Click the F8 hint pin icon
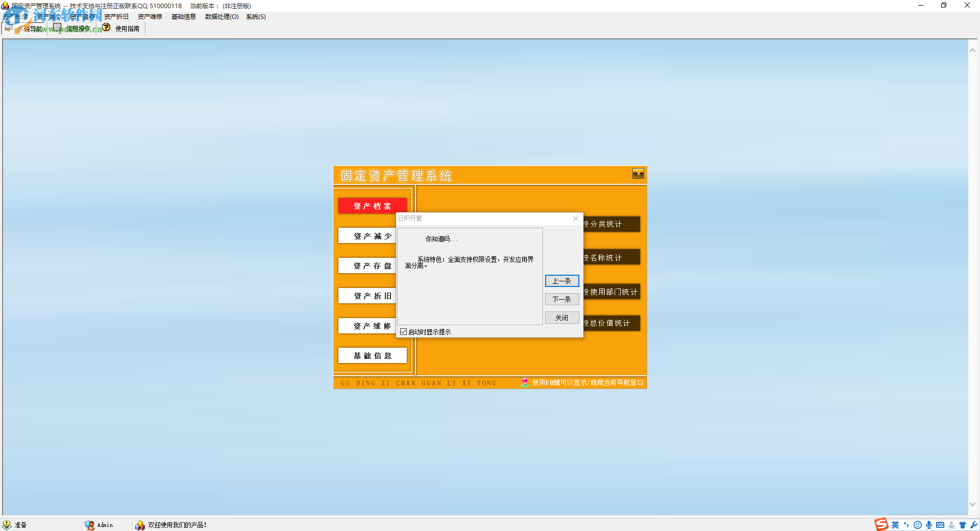The height and width of the screenshot is (531, 980). pos(525,382)
